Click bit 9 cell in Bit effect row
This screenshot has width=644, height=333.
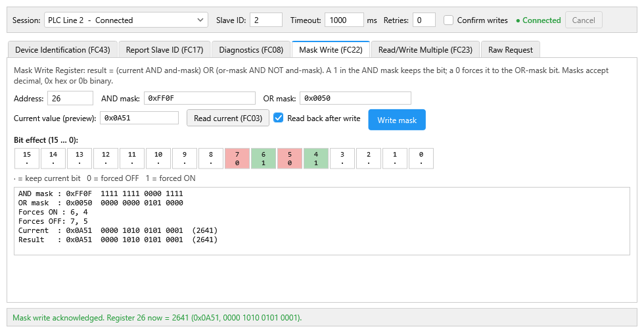[x=185, y=159]
